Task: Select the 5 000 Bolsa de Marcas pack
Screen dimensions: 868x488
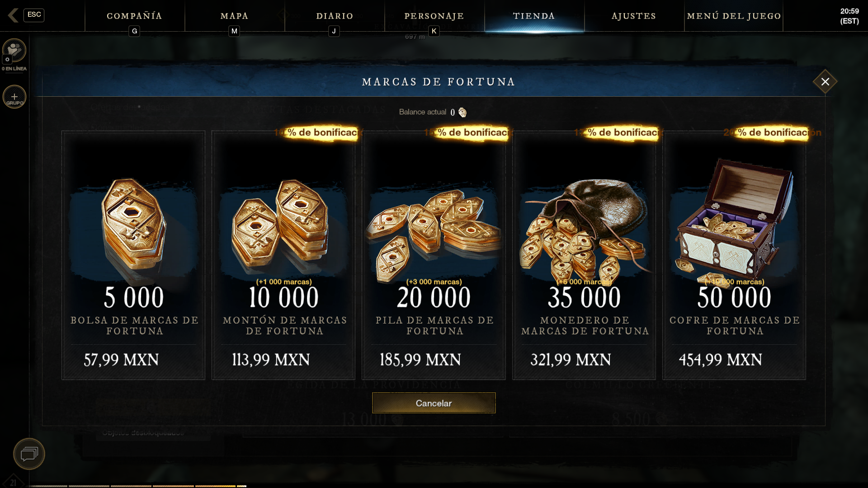Action: click(133, 255)
